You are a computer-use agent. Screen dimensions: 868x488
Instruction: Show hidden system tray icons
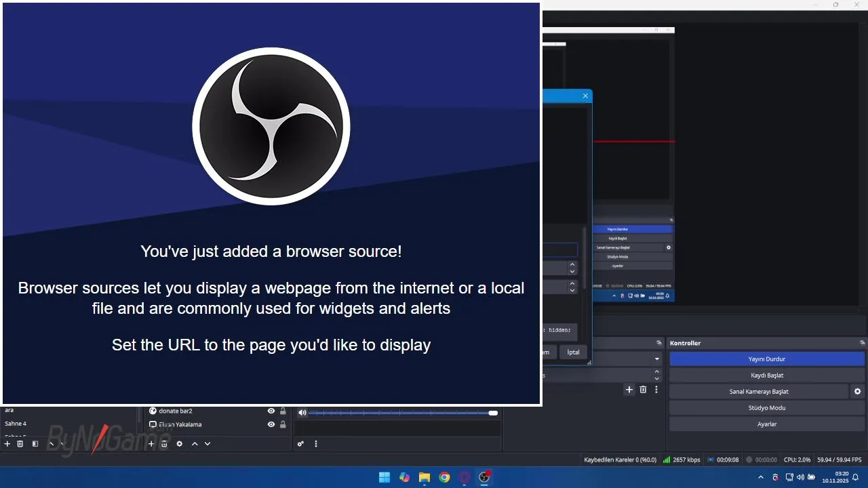coord(761,478)
